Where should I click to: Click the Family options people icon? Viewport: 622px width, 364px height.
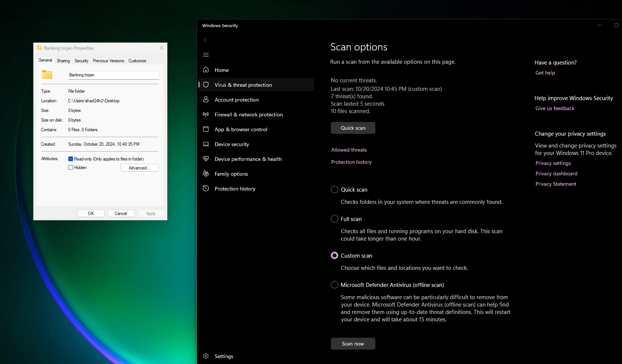206,173
